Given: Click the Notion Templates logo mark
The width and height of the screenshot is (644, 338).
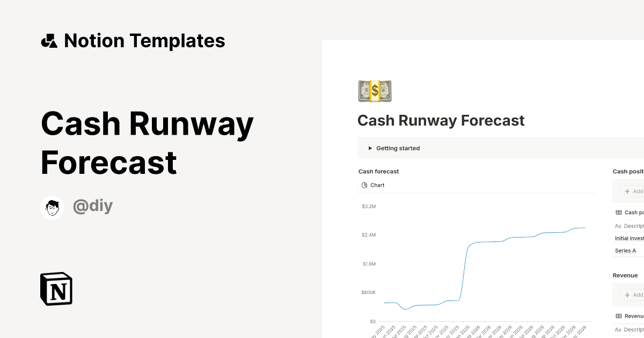Looking at the screenshot, I should tap(49, 40).
